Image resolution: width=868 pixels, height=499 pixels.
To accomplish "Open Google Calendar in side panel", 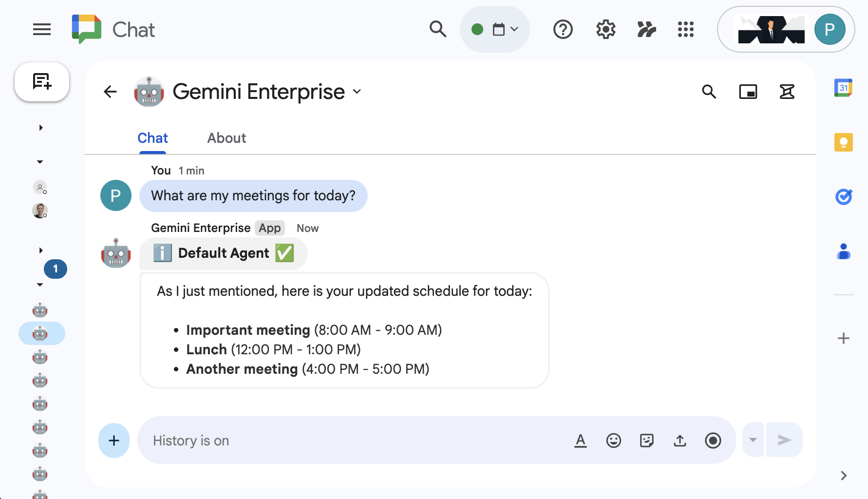I will 843,88.
